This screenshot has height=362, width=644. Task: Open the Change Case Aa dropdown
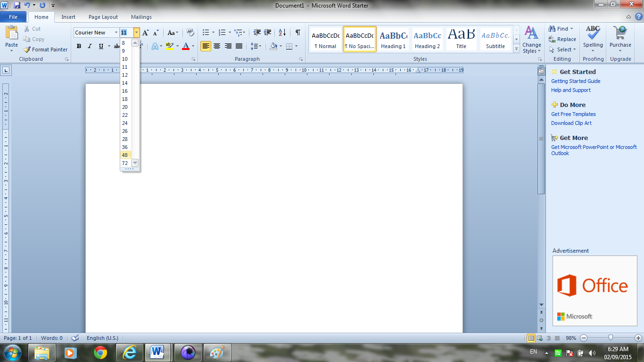pyautogui.click(x=173, y=33)
